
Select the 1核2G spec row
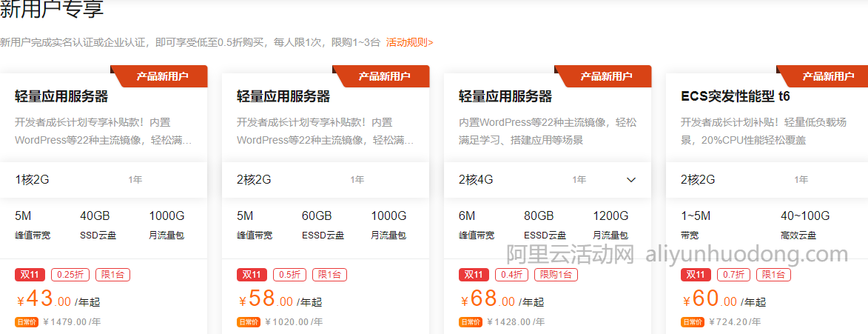pos(104,179)
